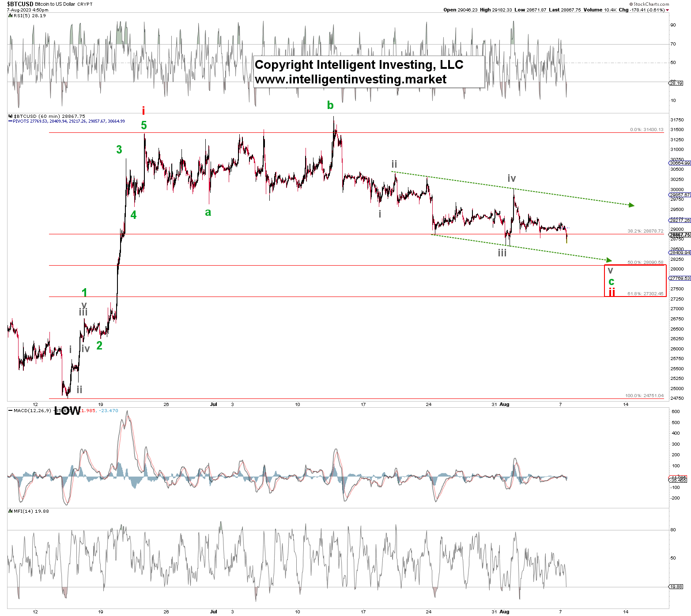Click the -200 MACD axis label
Image resolution: width=691 pixels, height=616 pixels.
(x=675, y=498)
